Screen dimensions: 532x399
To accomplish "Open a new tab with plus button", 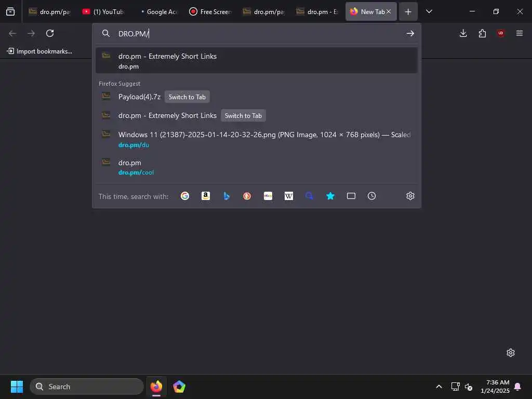I will (x=408, y=11).
